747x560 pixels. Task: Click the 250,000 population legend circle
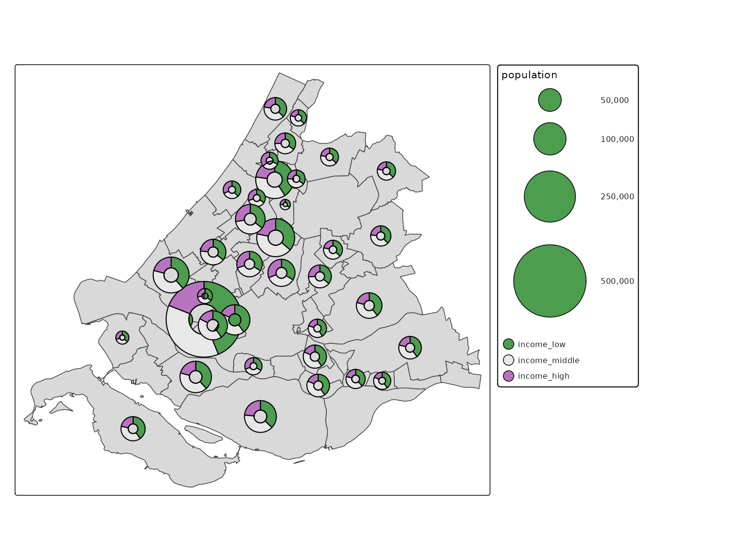point(550,196)
